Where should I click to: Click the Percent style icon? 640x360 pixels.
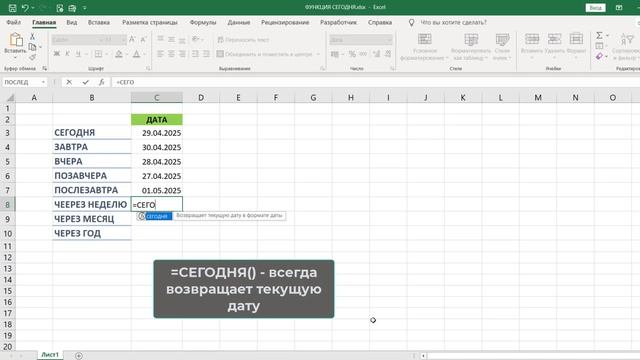tap(352, 54)
